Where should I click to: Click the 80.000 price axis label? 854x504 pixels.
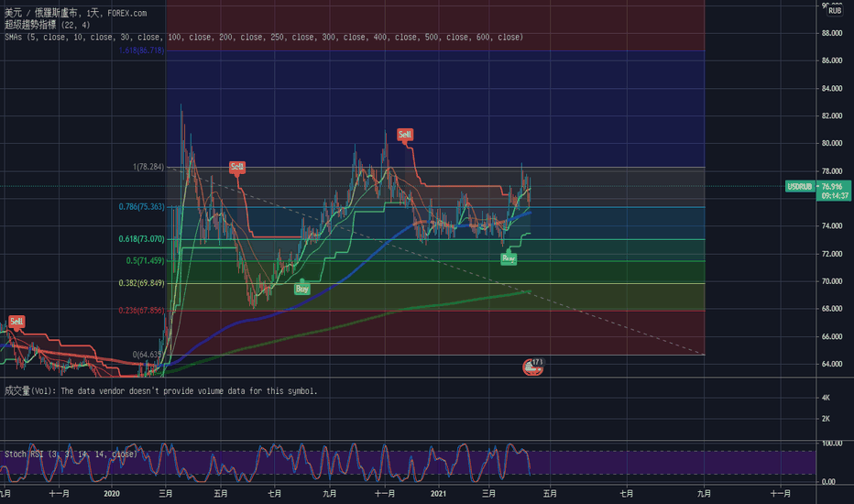click(832, 143)
